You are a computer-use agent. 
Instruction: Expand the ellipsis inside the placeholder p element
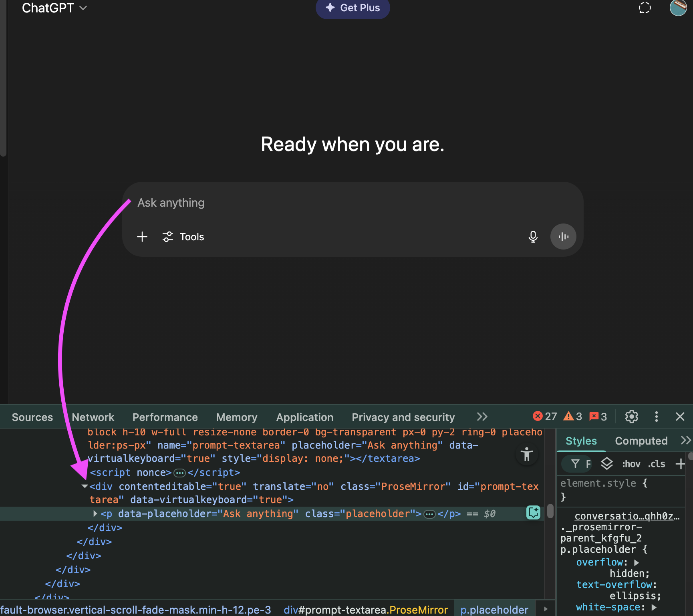pos(429,514)
